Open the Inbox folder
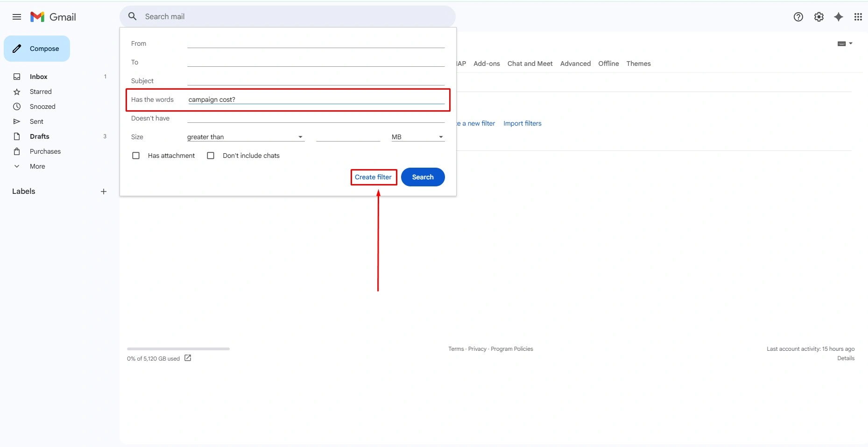 [39, 77]
